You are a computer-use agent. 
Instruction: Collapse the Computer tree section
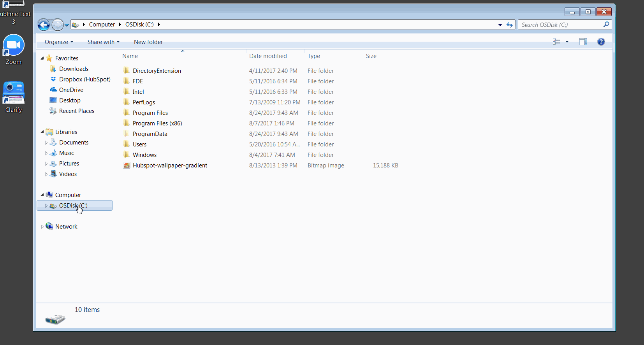click(42, 195)
